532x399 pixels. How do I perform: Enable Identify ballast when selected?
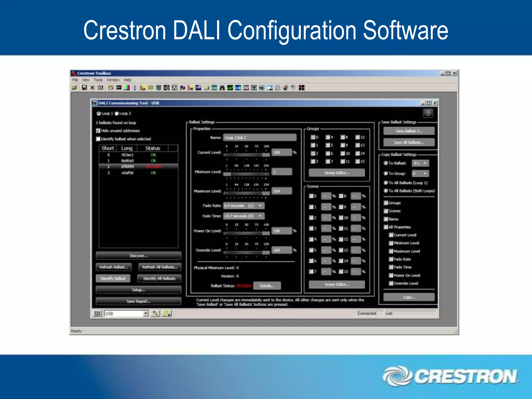point(98,139)
